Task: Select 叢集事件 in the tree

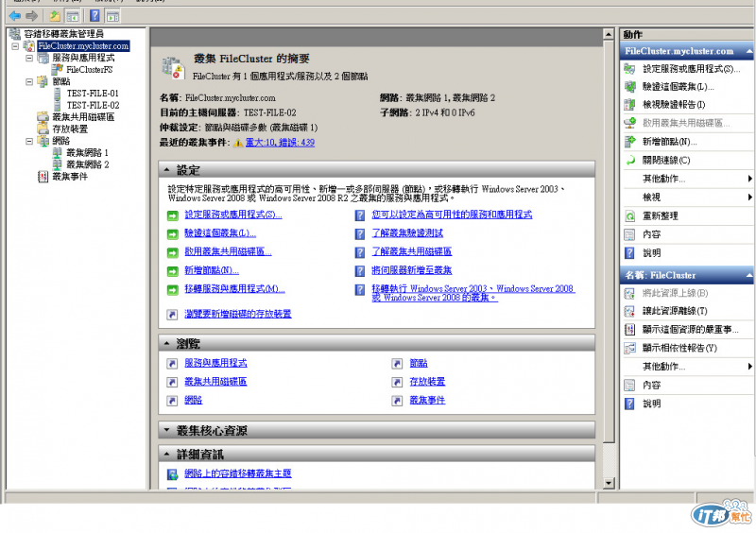Action: tap(70, 177)
